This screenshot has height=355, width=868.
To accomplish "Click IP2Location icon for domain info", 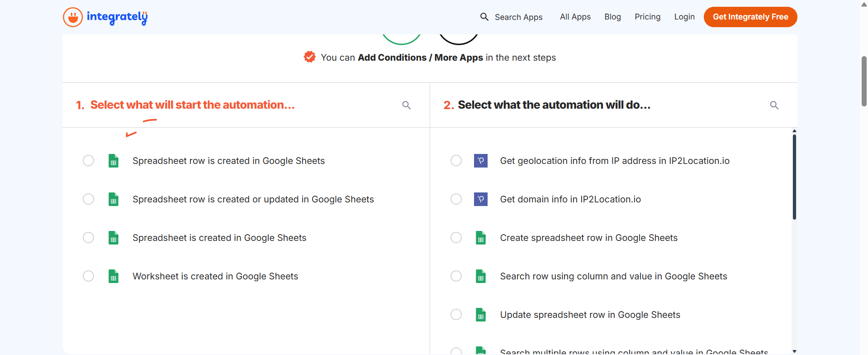I will coord(481,199).
